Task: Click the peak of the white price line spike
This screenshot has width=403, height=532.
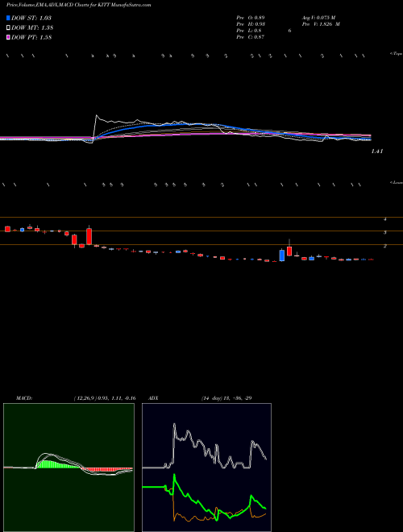Action: [97, 116]
